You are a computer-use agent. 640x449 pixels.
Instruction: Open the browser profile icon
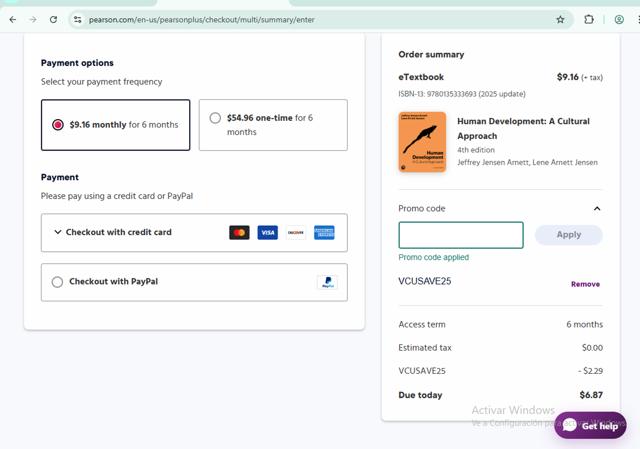619,20
